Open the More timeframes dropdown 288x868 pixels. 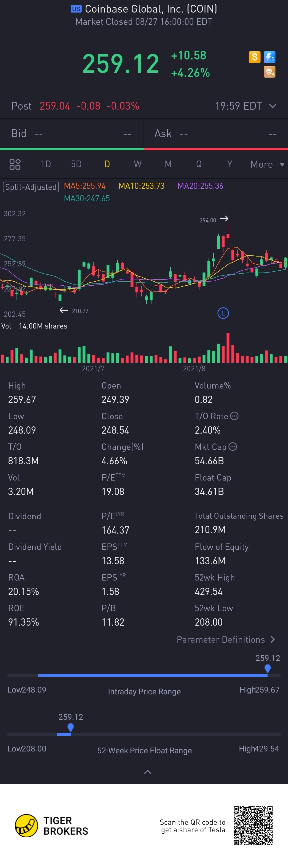click(x=267, y=164)
